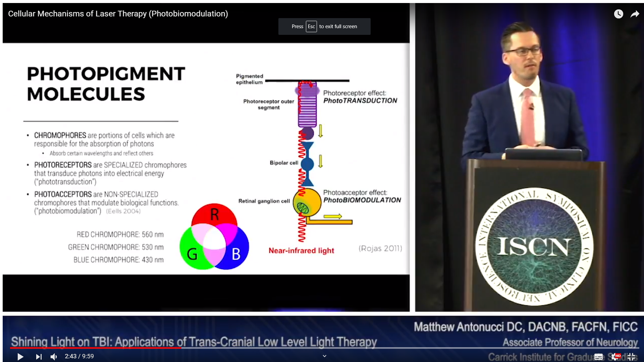The image size is (644, 362).
Task: Open the HD settings gear
Action: pos(615,357)
